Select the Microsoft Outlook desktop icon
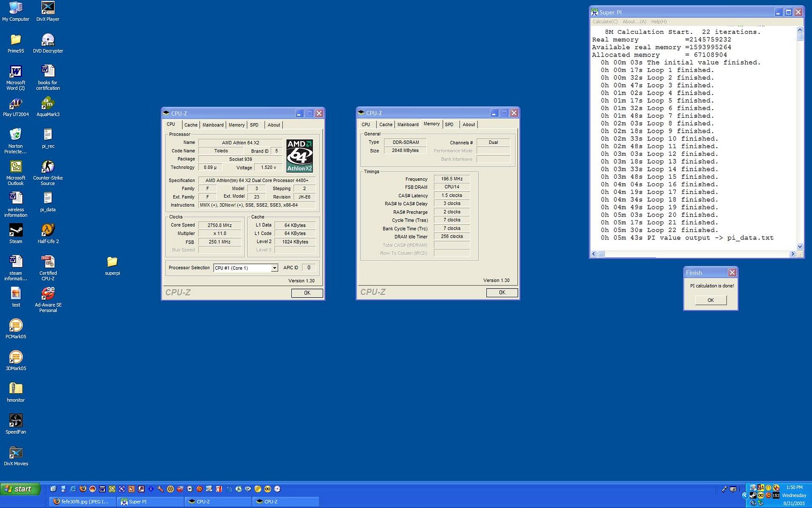Viewport: 812px width, 508px height. coord(16,173)
